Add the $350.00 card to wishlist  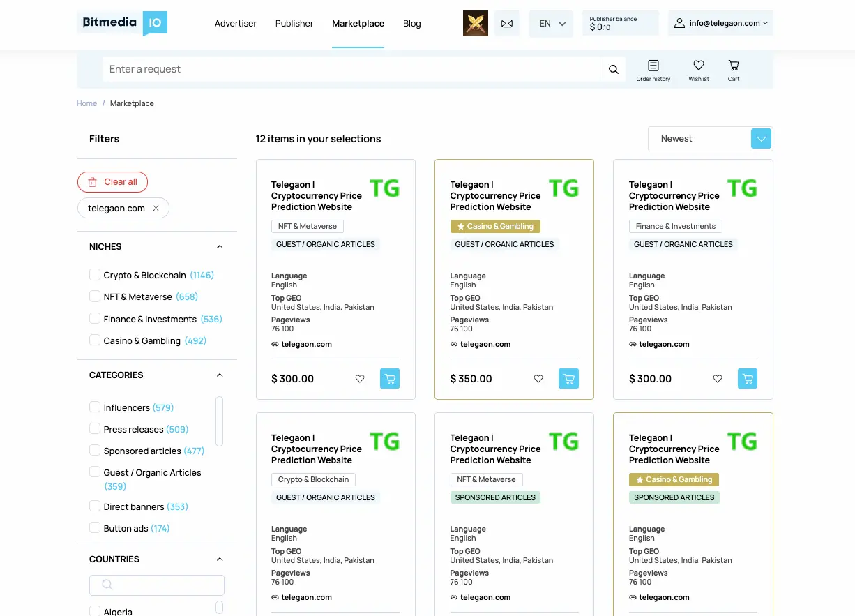pos(538,379)
